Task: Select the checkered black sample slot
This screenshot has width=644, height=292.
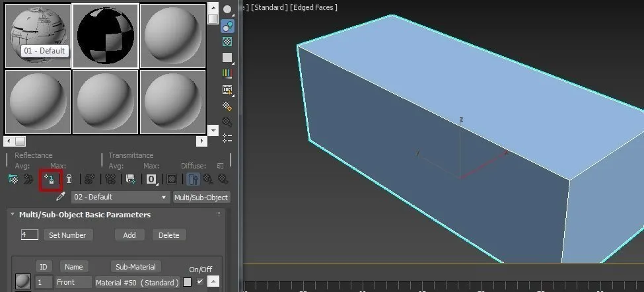Action: 105,36
